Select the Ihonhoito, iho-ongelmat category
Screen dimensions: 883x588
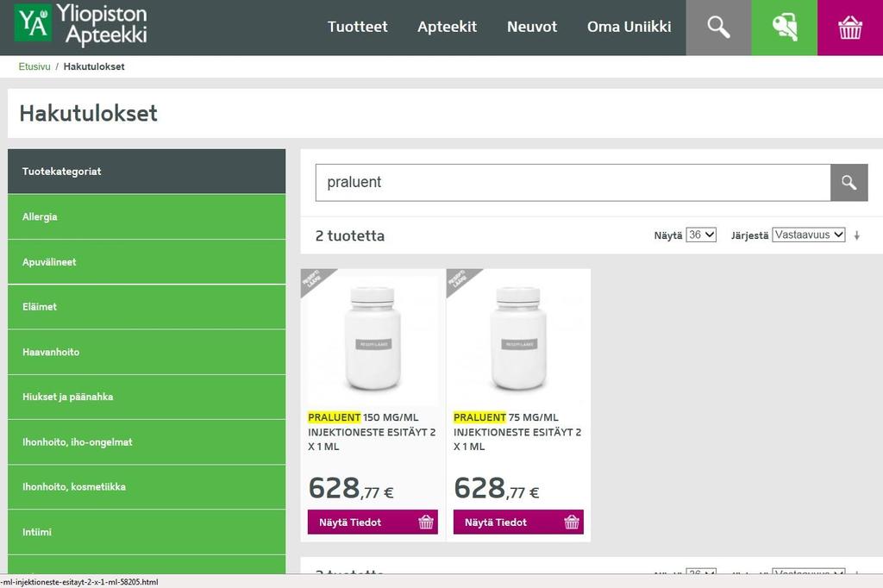point(147,442)
